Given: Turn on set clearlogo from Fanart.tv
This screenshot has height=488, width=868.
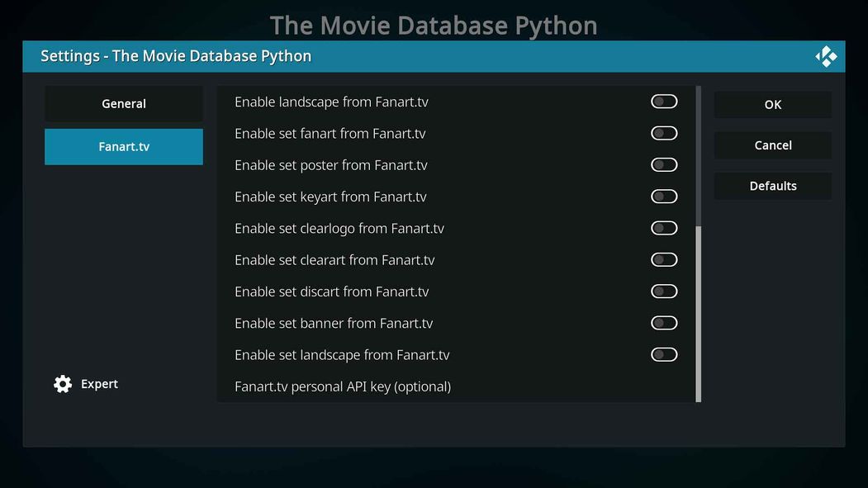Looking at the screenshot, I should point(663,227).
